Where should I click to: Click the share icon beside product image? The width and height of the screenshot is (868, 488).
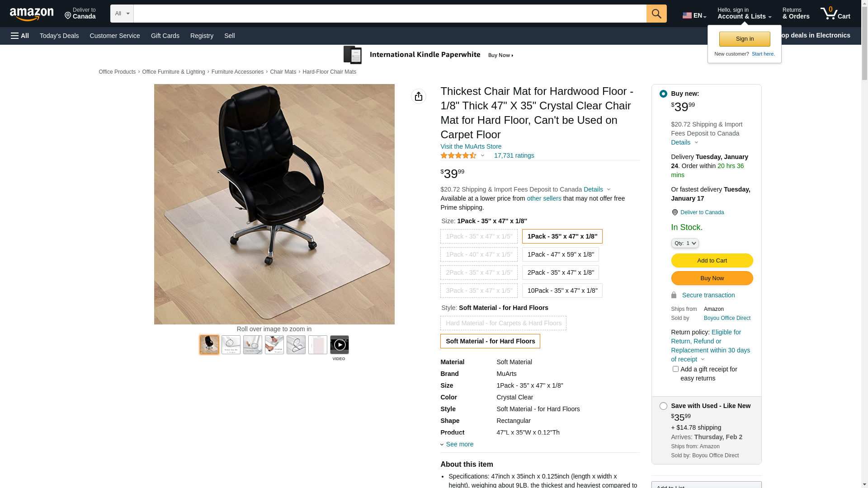tap(419, 96)
